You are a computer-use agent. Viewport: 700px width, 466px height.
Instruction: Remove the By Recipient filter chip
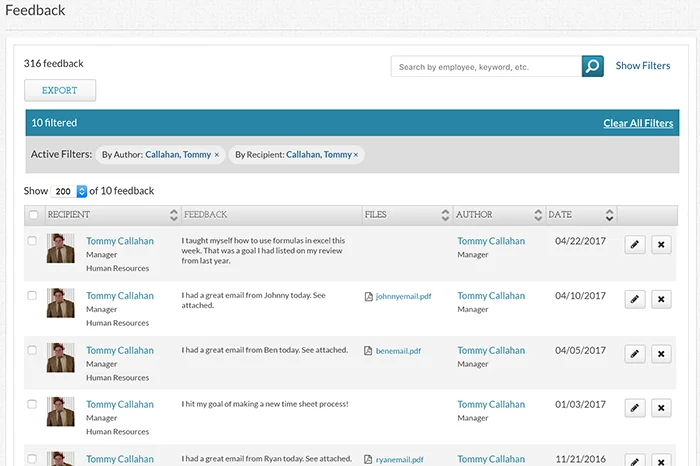click(356, 155)
